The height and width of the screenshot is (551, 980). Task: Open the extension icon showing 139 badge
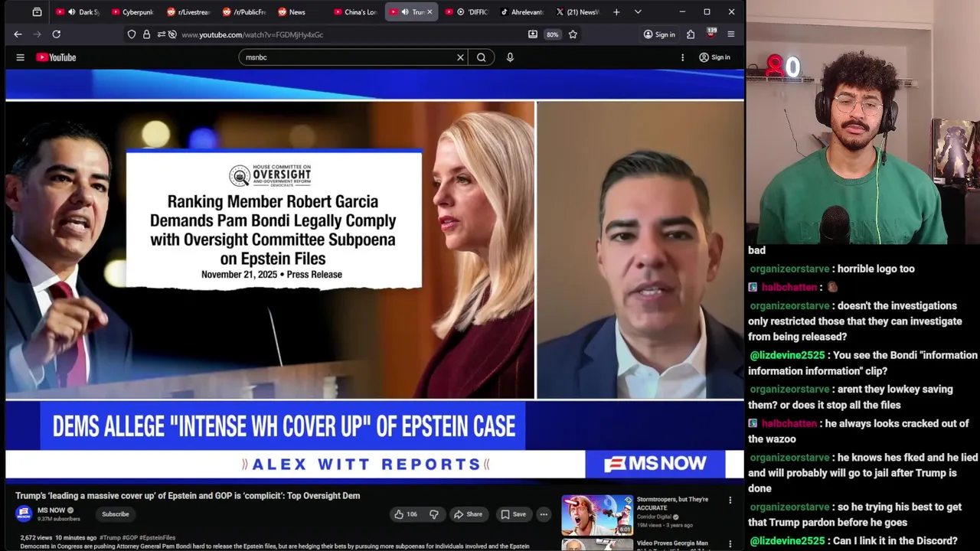[711, 34]
